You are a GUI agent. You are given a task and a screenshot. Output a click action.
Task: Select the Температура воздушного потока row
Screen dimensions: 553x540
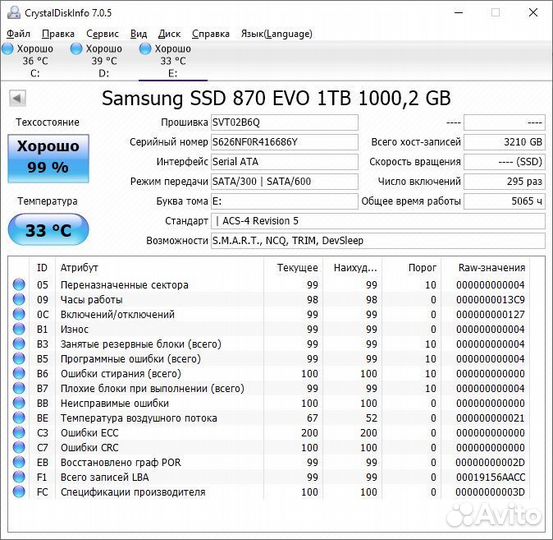coord(269,418)
